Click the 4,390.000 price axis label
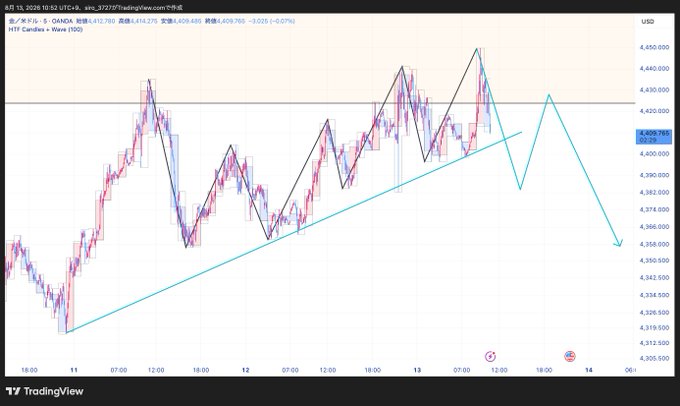 [x=654, y=175]
